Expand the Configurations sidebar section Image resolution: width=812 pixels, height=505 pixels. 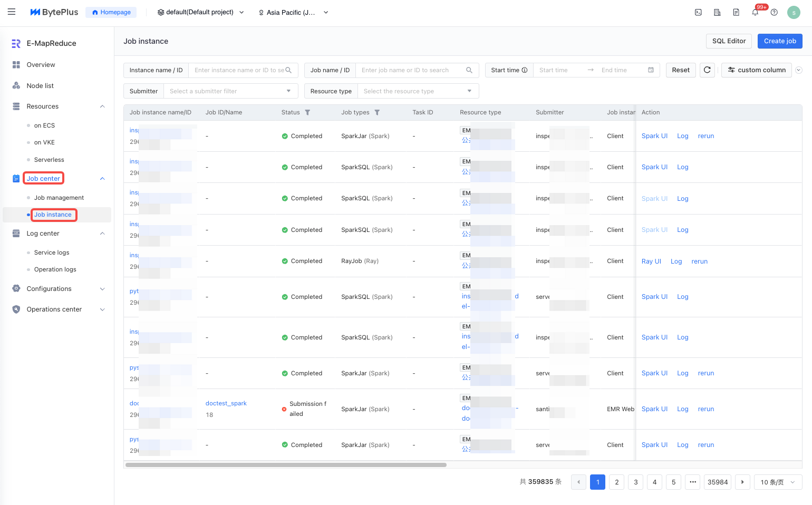coord(102,289)
